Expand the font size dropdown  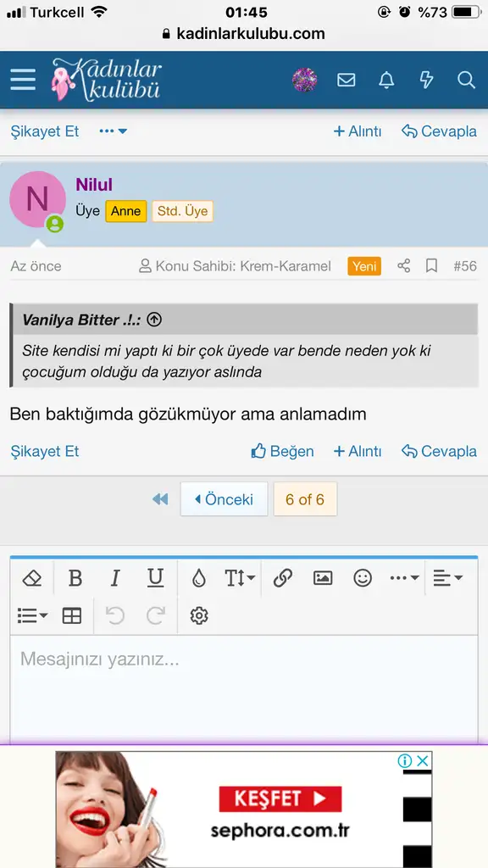coord(240,578)
